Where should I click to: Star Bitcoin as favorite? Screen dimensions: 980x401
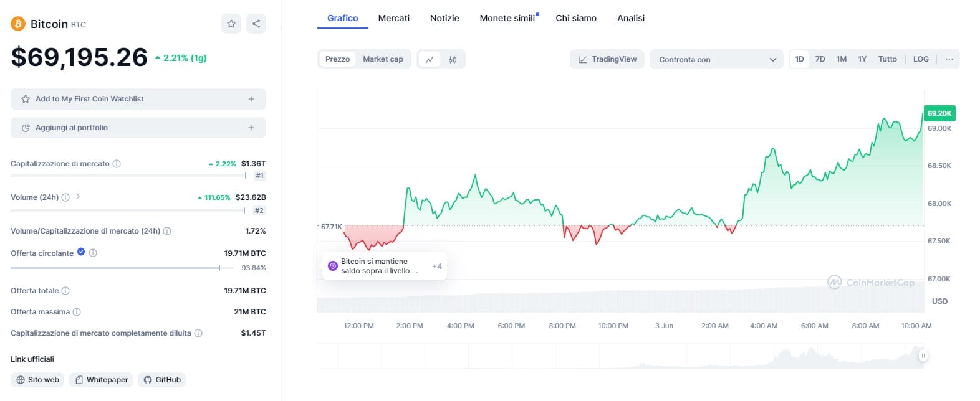click(x=231, y=24)
